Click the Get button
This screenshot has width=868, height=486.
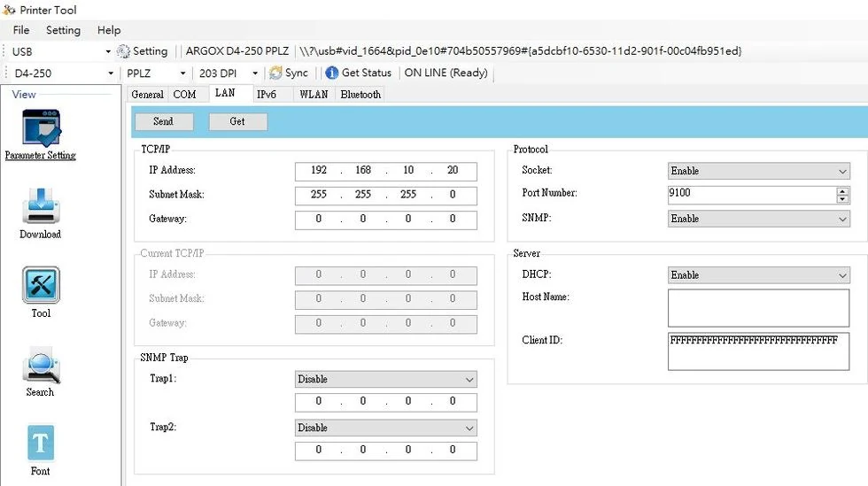coord(237,121)
